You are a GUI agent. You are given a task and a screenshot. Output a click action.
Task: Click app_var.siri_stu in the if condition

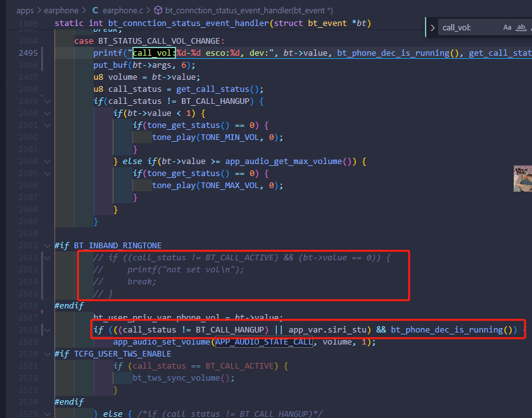pos(327,330)
